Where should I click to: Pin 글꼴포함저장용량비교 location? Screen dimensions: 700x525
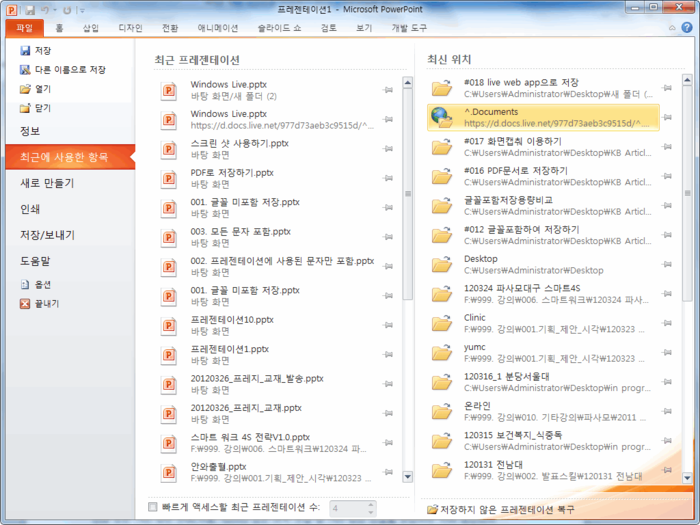667,205
